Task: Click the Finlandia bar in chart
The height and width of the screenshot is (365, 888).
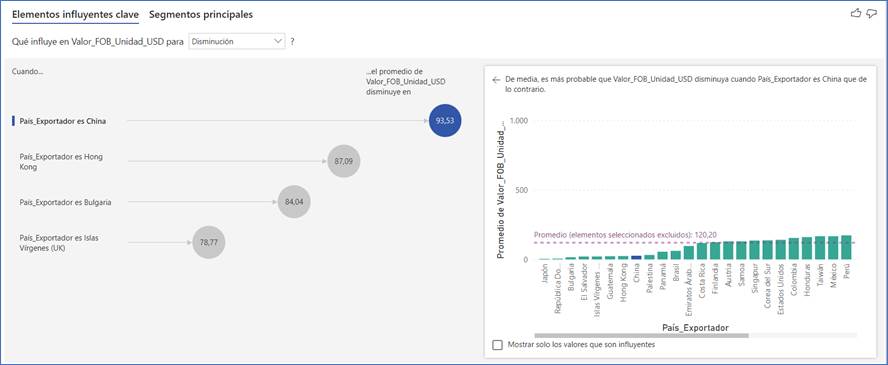Action: click(x=715, y=251)
